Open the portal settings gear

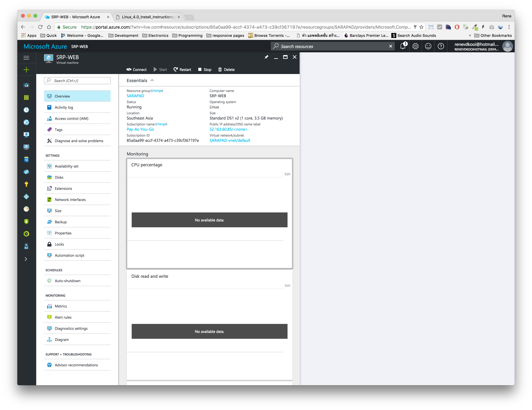click(415, 46)
